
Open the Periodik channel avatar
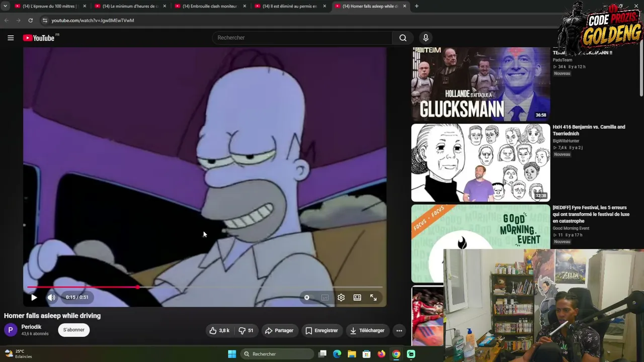[11, 330]
